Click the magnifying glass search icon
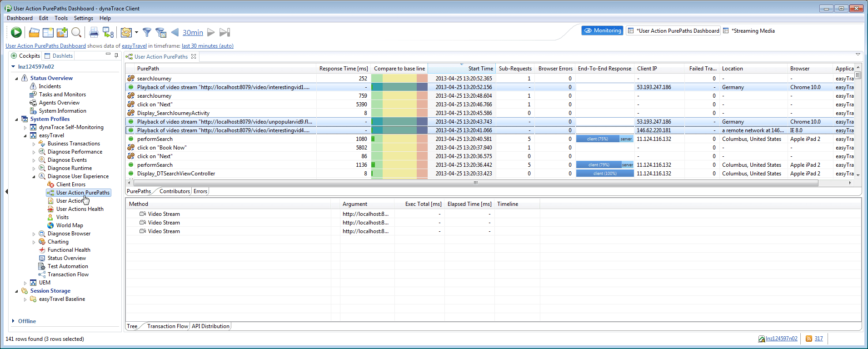The height and width of the screenshot is (349, 868). [76, 32]
